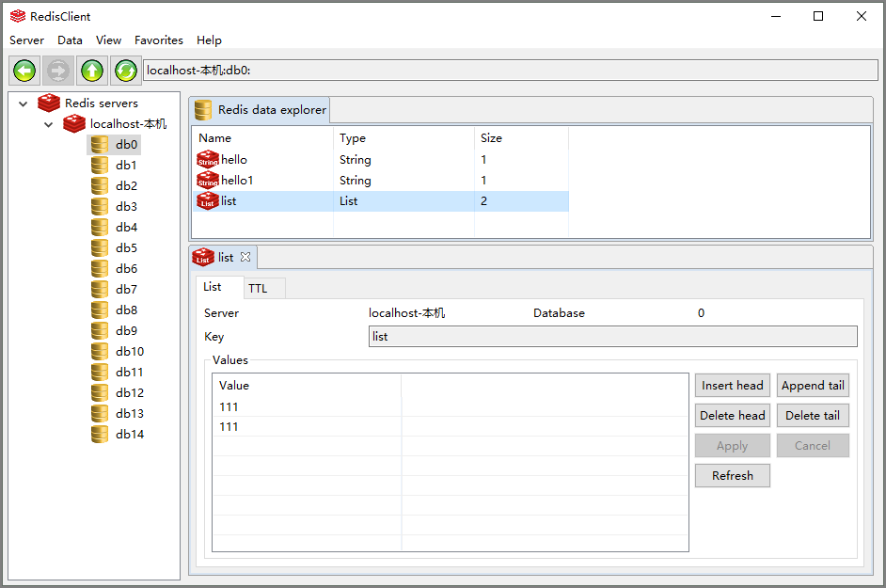Viewport: 886px width, 588px height.
Task: Click the green Refresh toolbar icon
Action: click(x=126, y=71)
